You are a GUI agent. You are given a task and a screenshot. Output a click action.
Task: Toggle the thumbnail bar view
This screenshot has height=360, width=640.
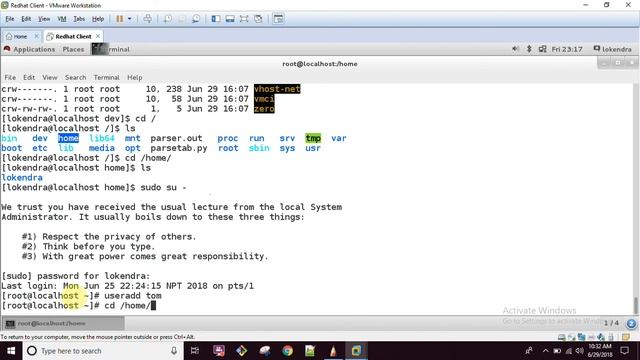point(230,19)
